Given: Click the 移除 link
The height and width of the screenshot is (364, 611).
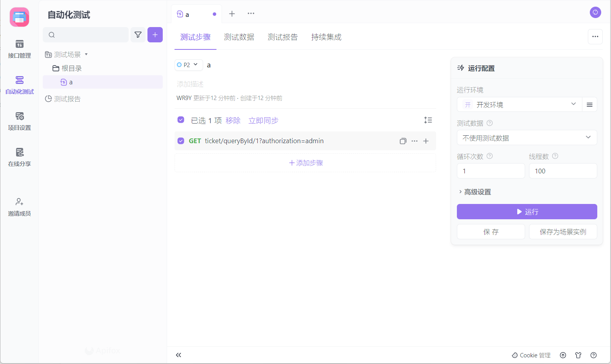Looking at the screenshot, I should pyautogui.click(x=233, y=120).
